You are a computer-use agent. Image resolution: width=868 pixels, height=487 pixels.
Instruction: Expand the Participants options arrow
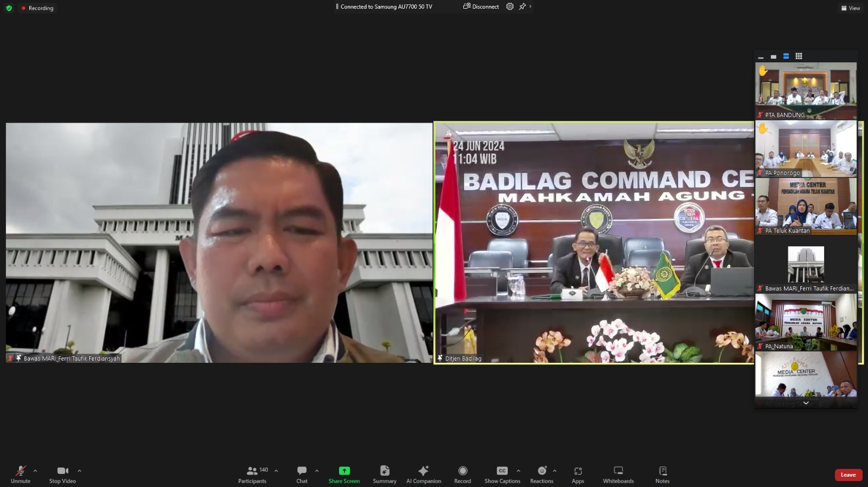276,471
